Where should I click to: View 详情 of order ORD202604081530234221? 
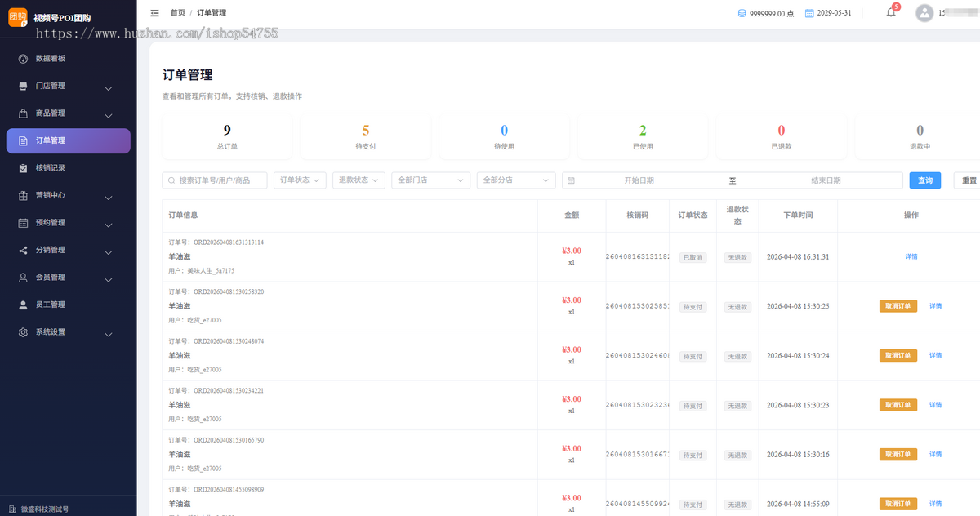(x=935, y=405)
